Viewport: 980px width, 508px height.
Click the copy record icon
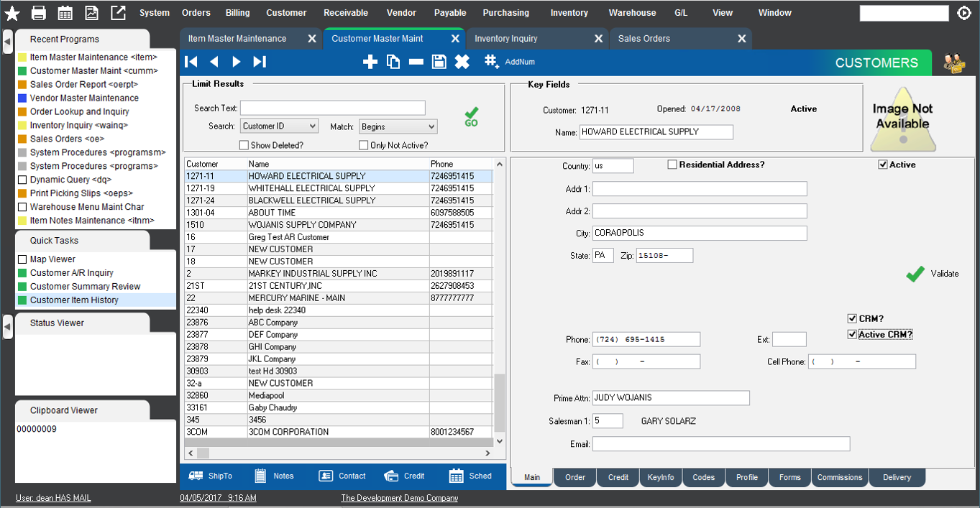pyautogui.click(x=393, y=62)
